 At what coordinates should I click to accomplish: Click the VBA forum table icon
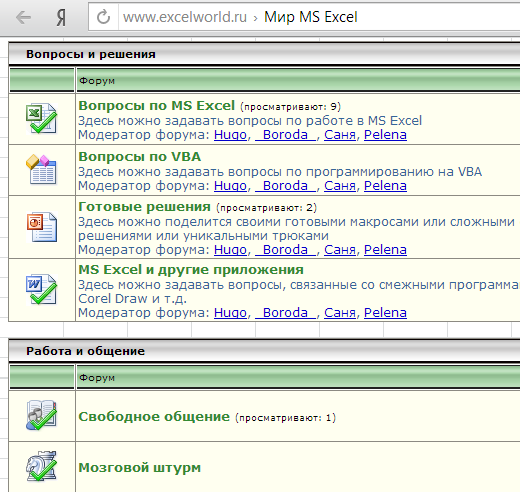click(x=42, y=169)
